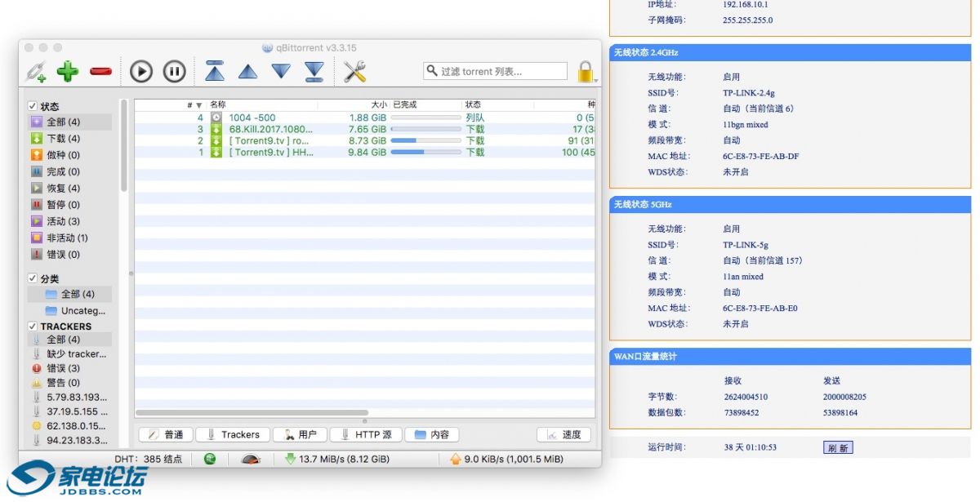The image size is (980, 502).
Task: Click the add torrent link icon
Action: click(35, 72)
